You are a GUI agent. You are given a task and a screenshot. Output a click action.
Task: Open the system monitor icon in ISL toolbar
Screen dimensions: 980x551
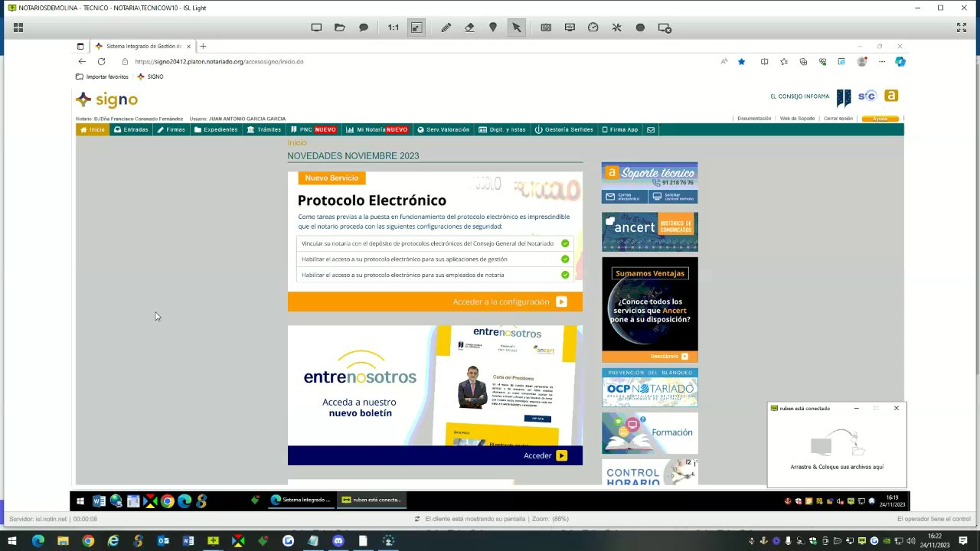[570, 28]
